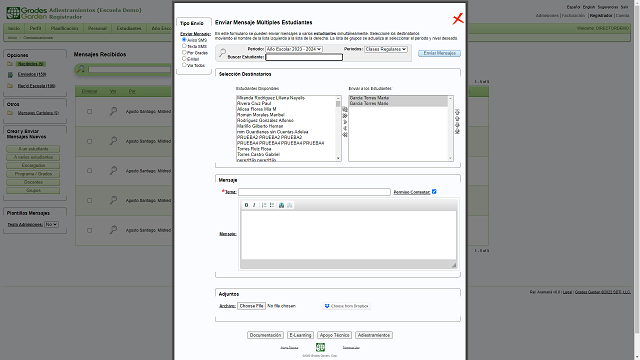Image resolution: width=640 pixels, height=360 pixels.
Task: Click the Grades Garden logo in dialog footer
Action: (x=320, y=347)
